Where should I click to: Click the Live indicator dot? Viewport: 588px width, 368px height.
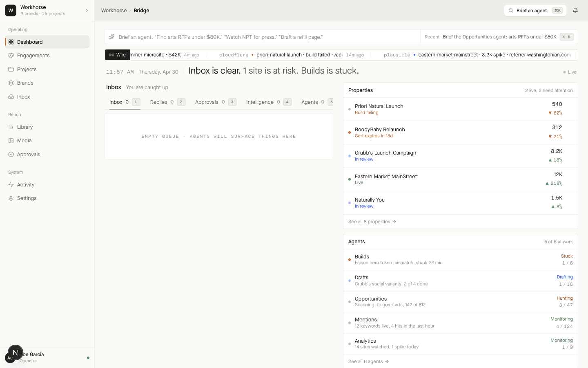564,72
